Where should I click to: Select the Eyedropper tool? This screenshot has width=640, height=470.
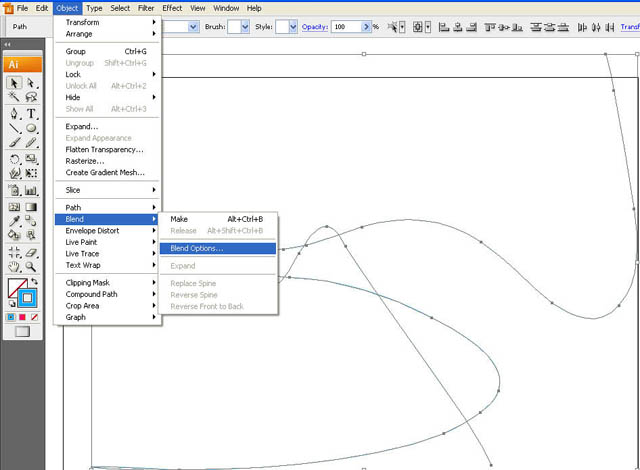(x=14, y=221)
